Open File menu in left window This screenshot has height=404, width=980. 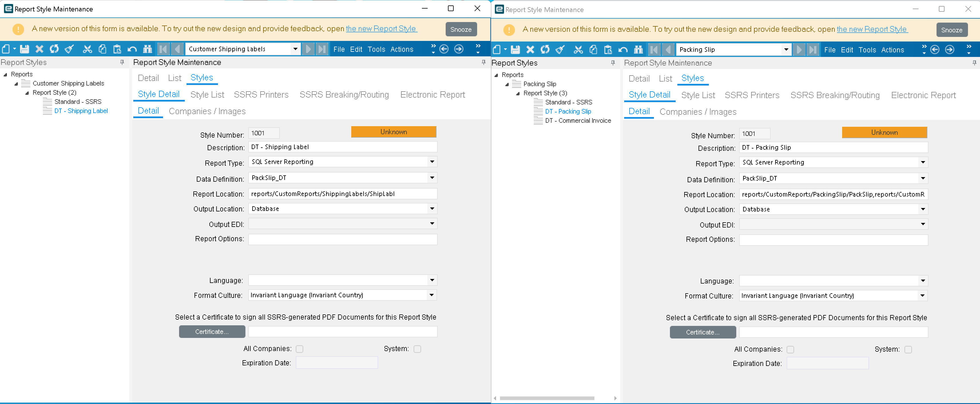(x=339, y=49)
